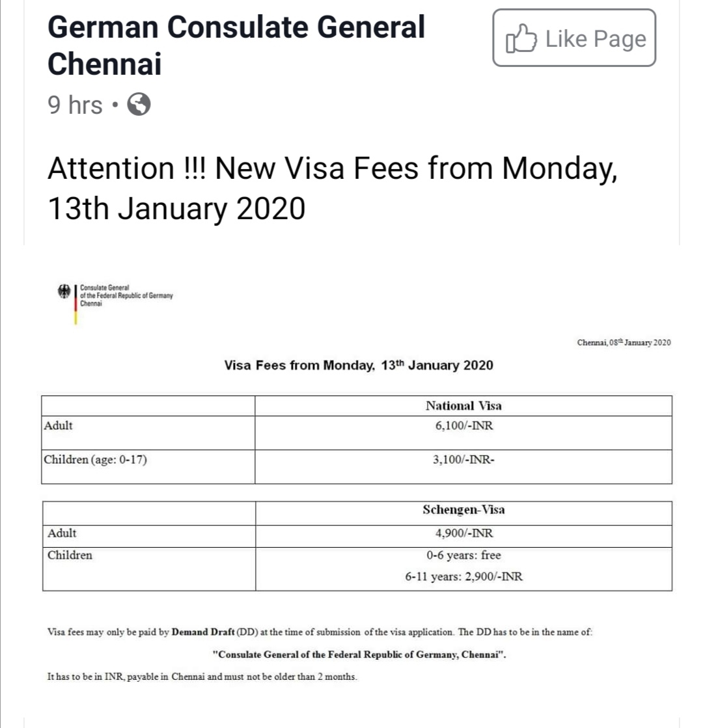The width and height of the screenshot is (703, 728).
Task: Click the 6-11 years: 2,900/-INR entry
Action: coord(463,576)
